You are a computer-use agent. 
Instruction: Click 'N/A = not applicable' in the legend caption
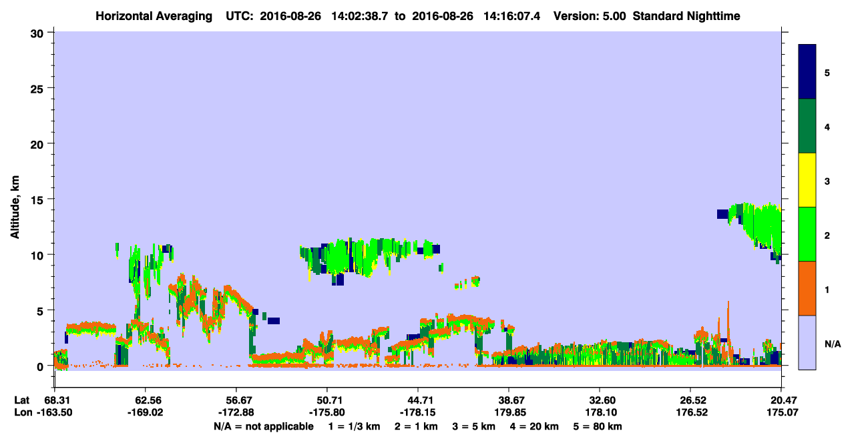pyautogui.click(x=263, y=426)
